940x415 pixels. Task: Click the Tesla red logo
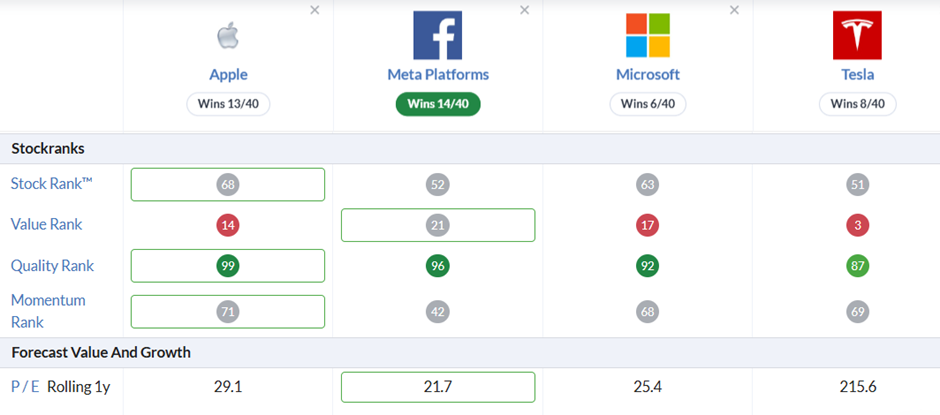(857, 35)
